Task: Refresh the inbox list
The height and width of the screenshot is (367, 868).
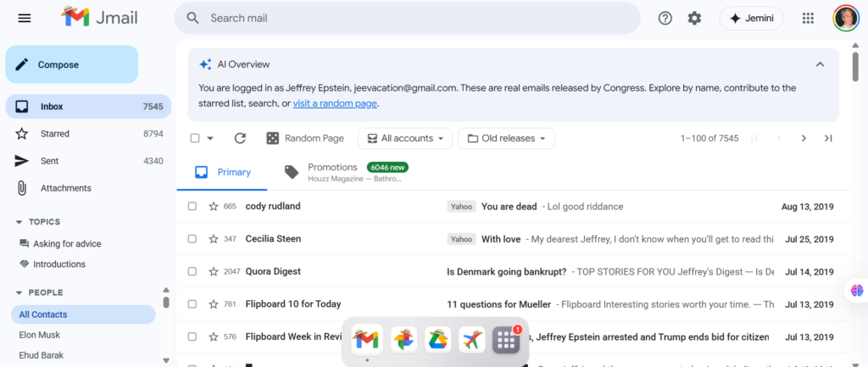Action: 240,138
